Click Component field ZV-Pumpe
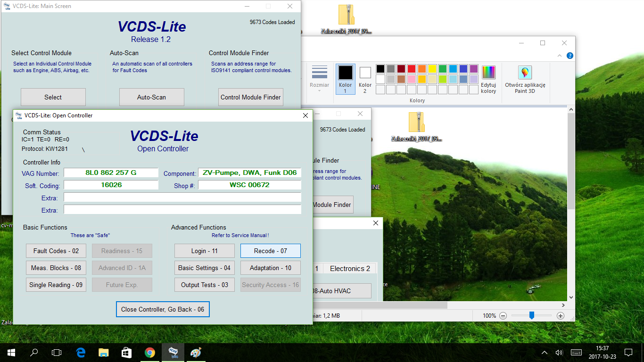644x362 pixels. [x=250, y=173]
